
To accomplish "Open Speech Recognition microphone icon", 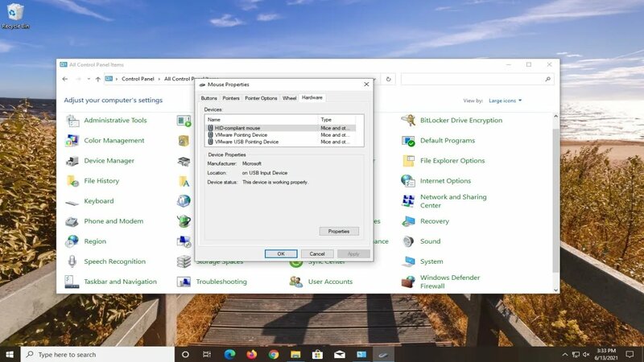I will coord(72,261).
